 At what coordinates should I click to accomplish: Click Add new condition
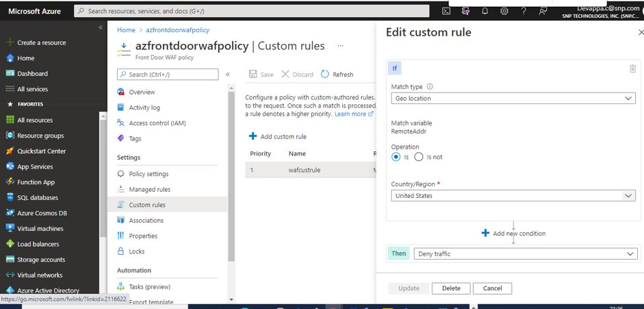coord(513,234)
